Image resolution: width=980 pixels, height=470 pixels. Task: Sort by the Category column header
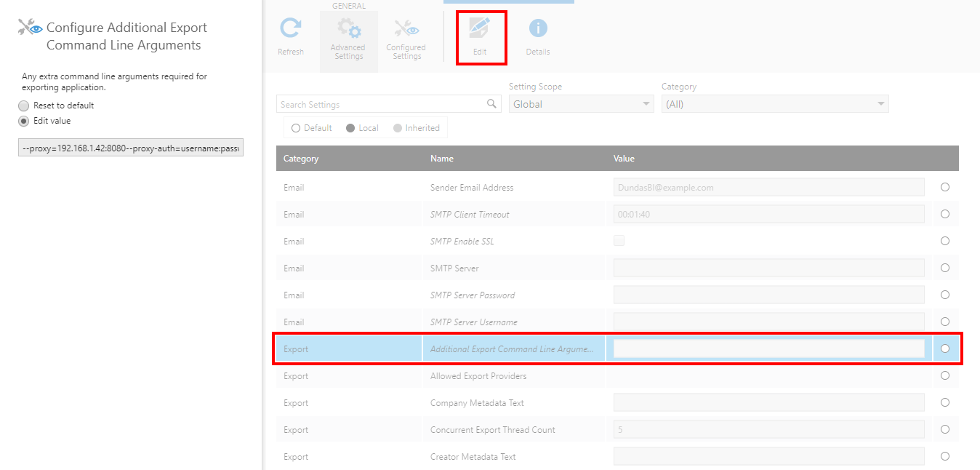point(301,158)
